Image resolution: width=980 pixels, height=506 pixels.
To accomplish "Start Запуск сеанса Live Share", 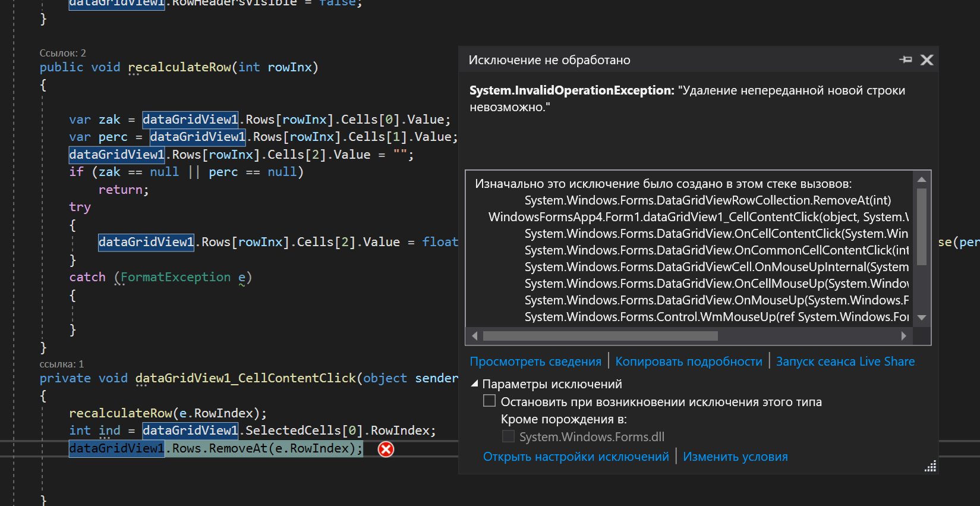I will (x=845, y=362).
